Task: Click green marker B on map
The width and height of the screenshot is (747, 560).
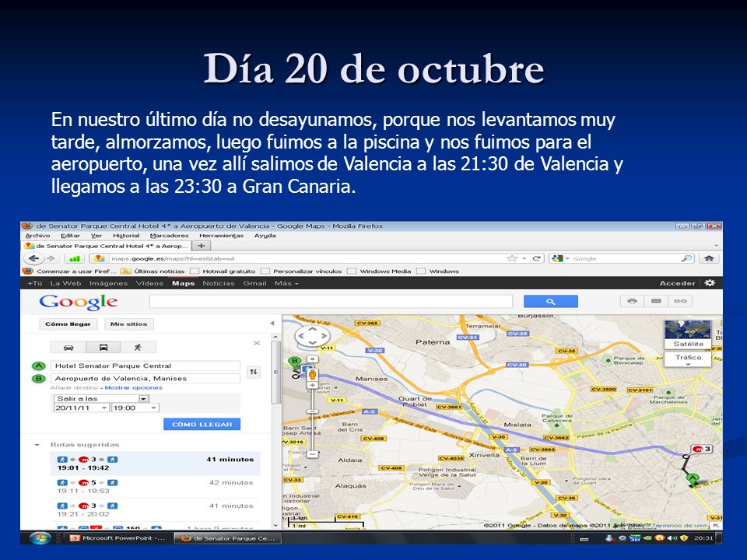Action: click(294, 363)
